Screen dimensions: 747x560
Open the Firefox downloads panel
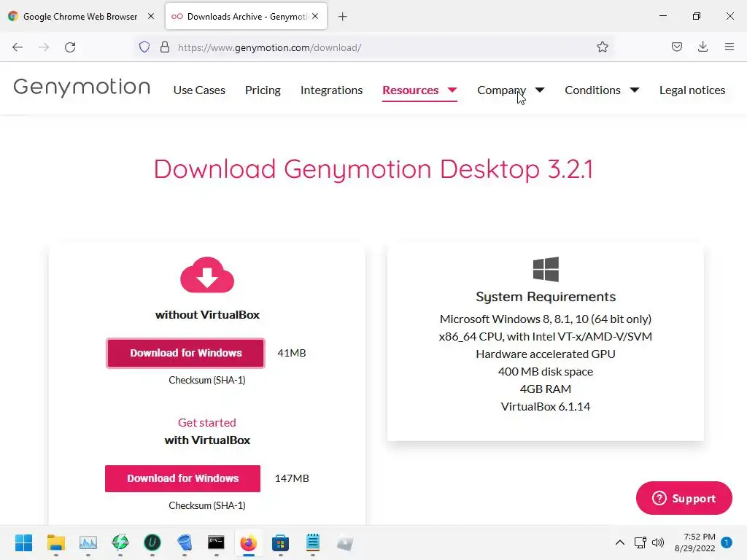pyautogui.click(x=703, y=47)
